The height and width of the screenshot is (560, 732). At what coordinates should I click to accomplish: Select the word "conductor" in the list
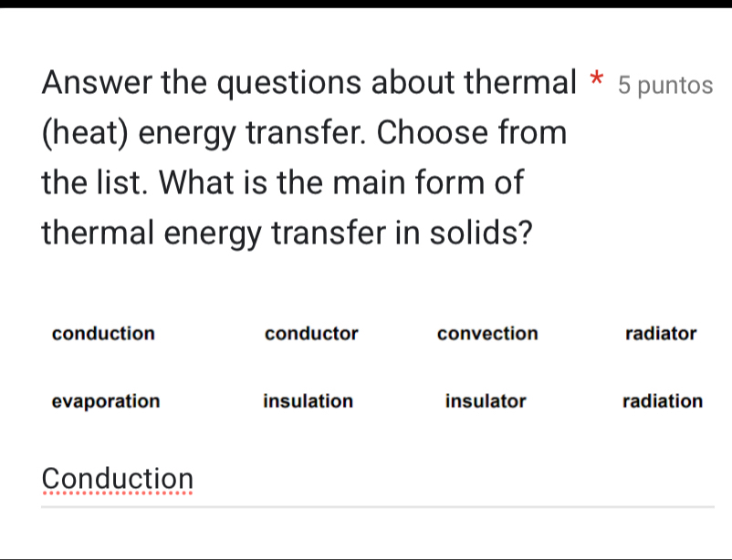(x=311, y=334)
